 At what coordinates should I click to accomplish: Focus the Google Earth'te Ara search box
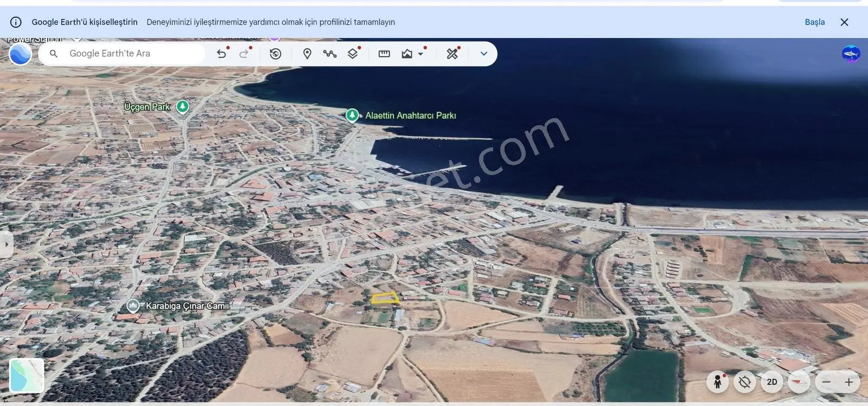[122, 54]
